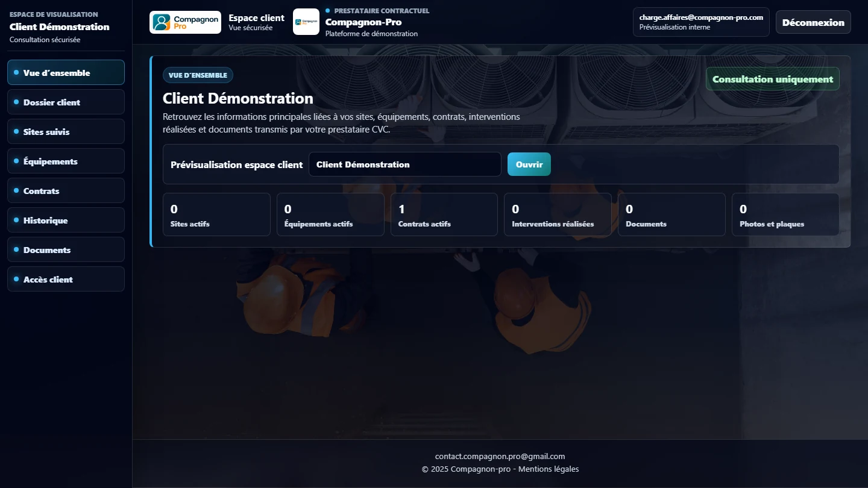The width and height of the screenshot is (868, 488).
Task: Click the VUE D'ENSEMBLE pill label
Action: tap(198, 75)
